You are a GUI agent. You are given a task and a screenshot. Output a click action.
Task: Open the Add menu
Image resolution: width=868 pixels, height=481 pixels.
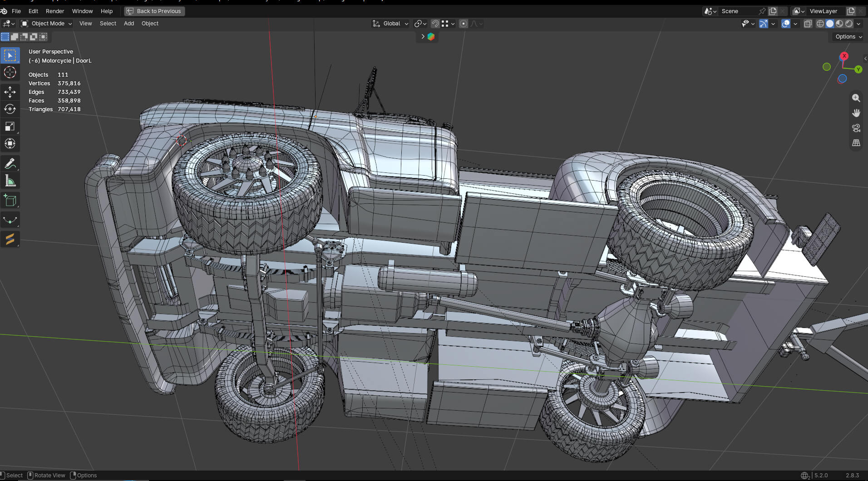[129, 24]
